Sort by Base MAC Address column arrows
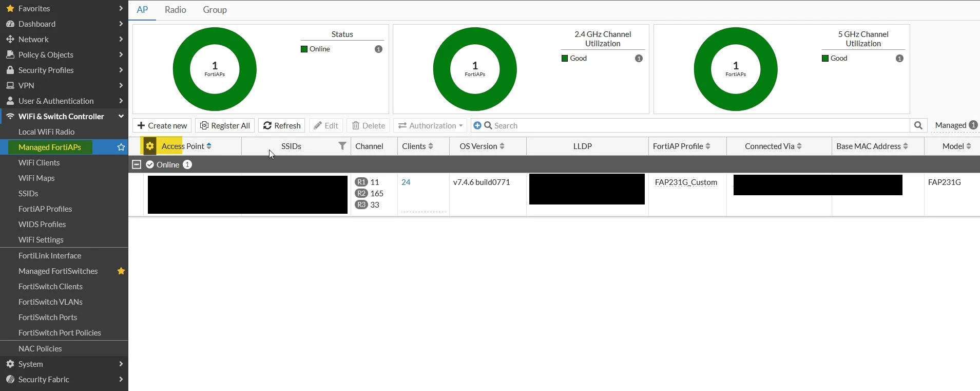 (x=906, y=146)
